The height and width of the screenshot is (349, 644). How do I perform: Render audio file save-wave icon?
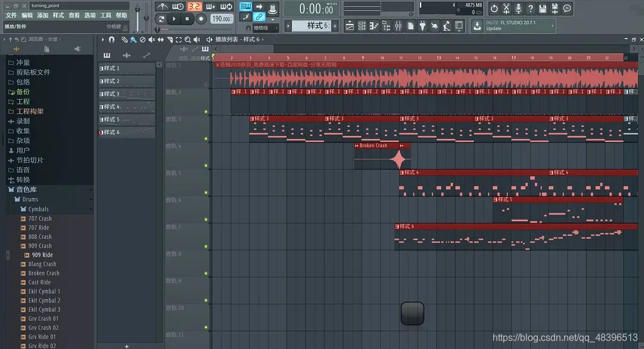click(555, 8)
